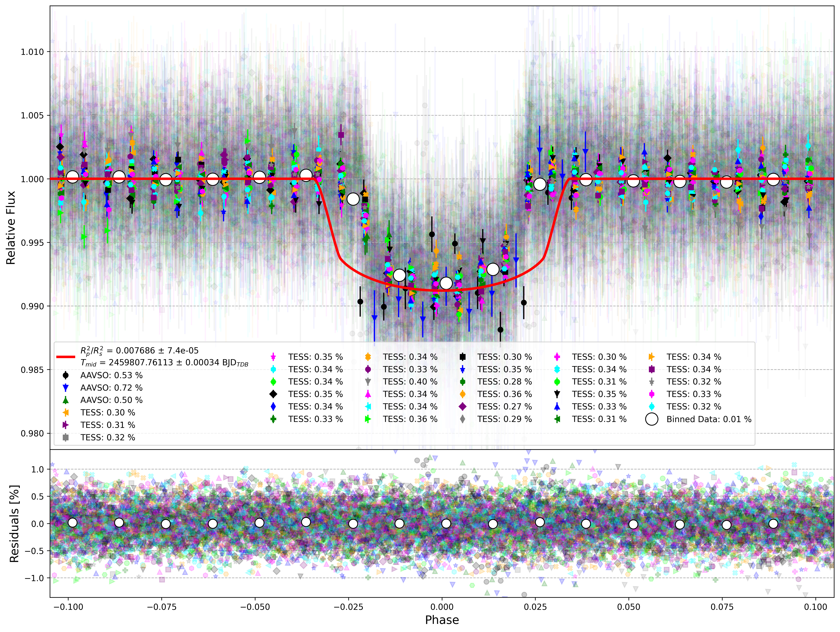Click the dark green hexagon TESS 0.28 % marker
This screenshot has height=632, width=840.
463,382
